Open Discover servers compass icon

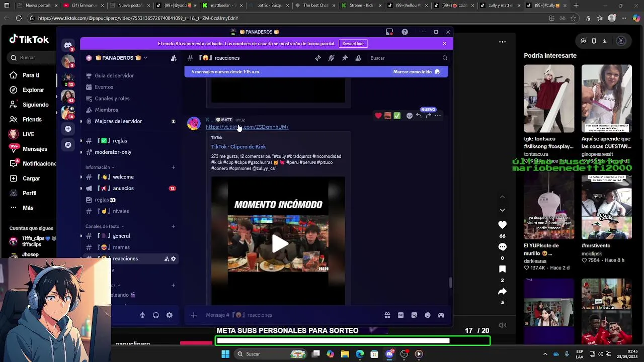[x=68, y=145]
